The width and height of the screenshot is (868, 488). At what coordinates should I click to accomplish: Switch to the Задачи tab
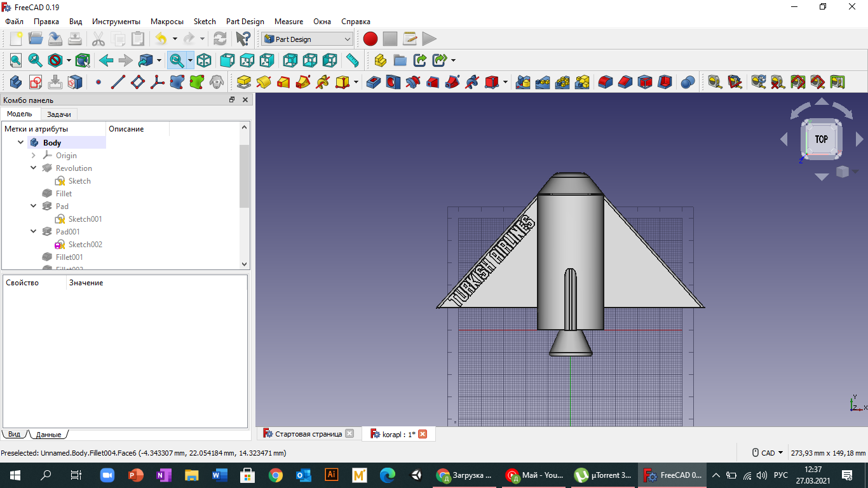coord(59,114)
